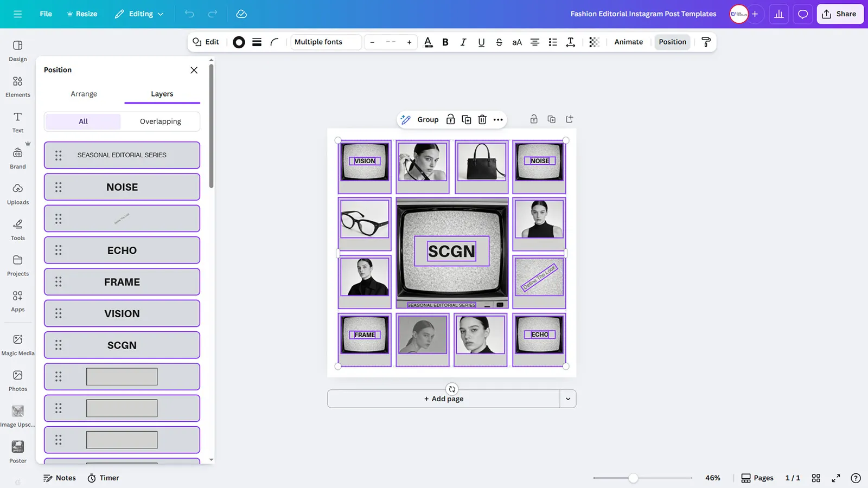Click the text color icon
Viewport: 868px width, 488px height.
point(428,42)
